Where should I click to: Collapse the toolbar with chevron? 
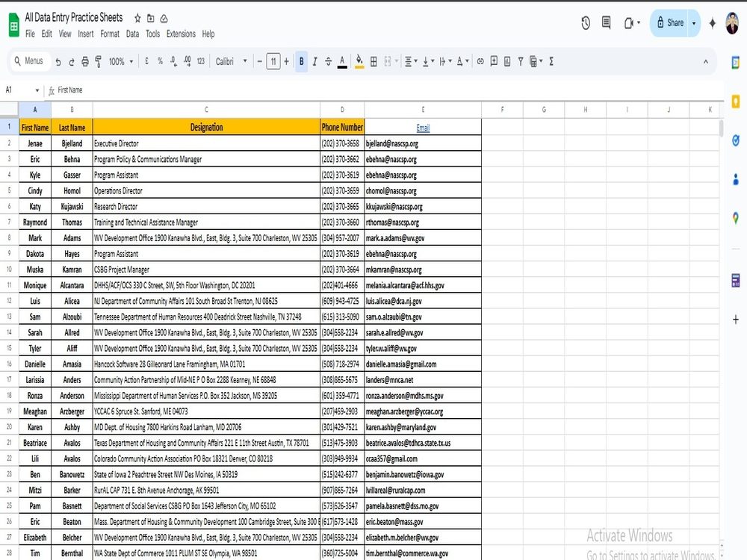[x=706, y=61]
